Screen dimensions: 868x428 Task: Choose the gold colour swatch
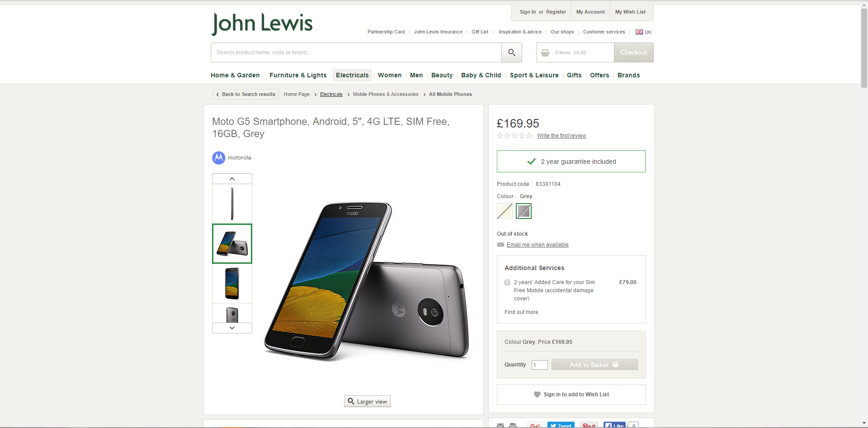pyautogui.click(x=505, y=211)
